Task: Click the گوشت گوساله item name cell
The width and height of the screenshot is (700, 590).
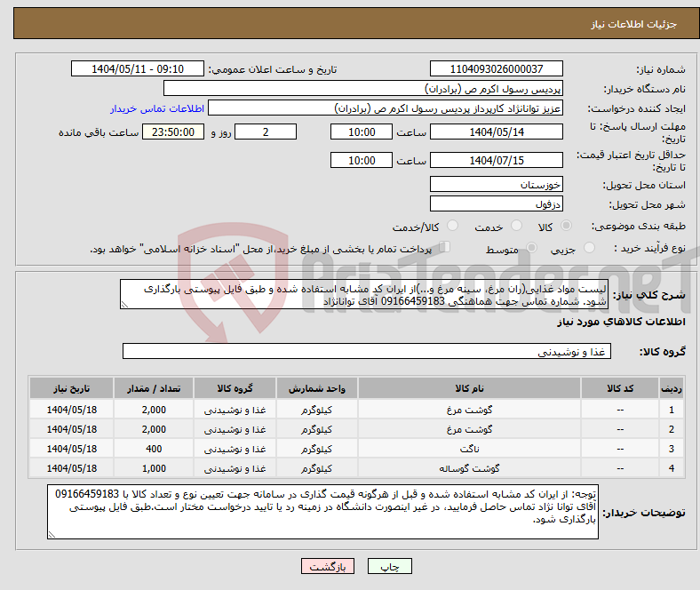Action: point(469,468)
